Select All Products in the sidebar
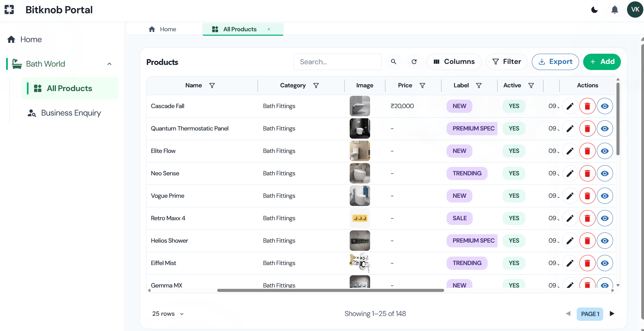The image size is (644, 331). click(70, 88)
